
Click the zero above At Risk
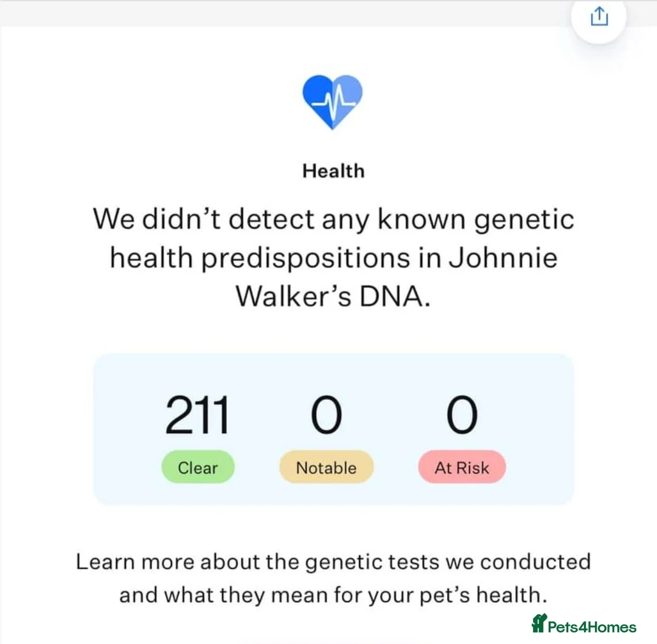(x=462, y=416)
